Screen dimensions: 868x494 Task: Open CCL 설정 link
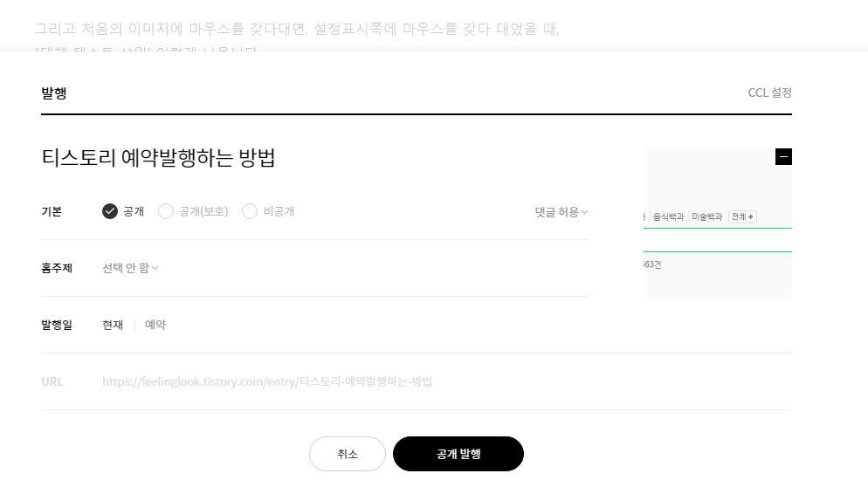pos(769,93)
